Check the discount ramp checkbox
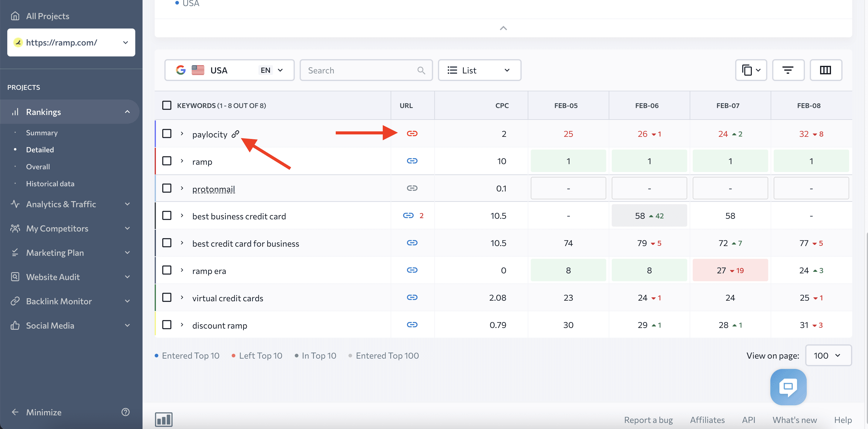The height and width of the screenshot is (429, 868). (x=167, y=325)
